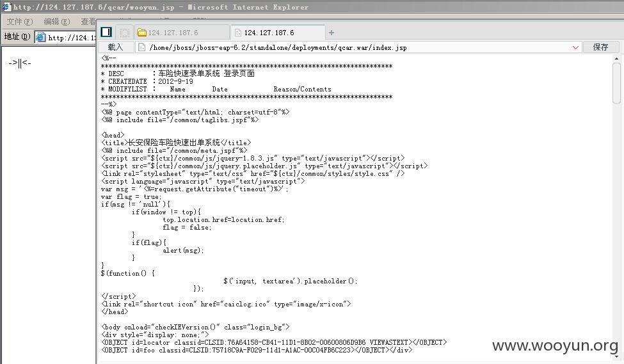Click the include meta.jspf directive line
Screen dimensions: 624x364
pyautogui.click(x=174, y=150)
